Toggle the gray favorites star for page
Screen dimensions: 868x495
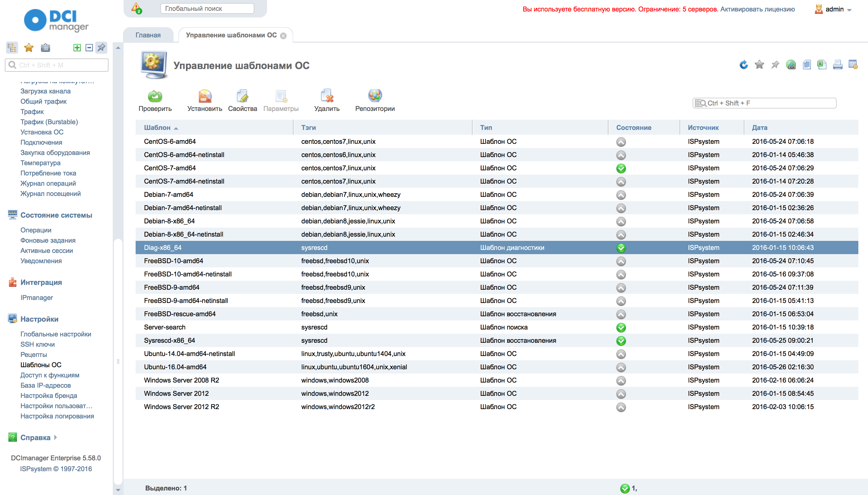click(759, 65)
